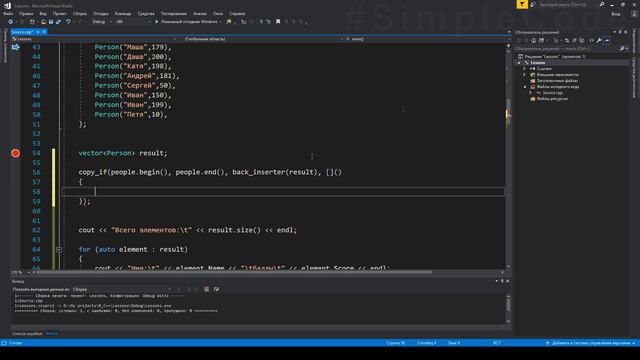Image resolution: width=640 pixels, height=360 pixels.
Task: Click the Navigate Backward toolbar icon
Action: pos(11,22)
